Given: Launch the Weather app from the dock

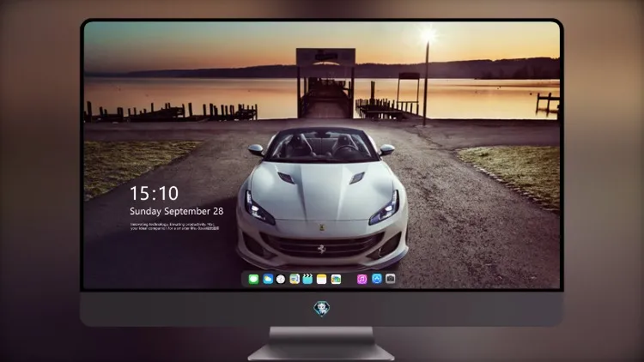Looking at the screenshot, I should (x=268, y=279).
